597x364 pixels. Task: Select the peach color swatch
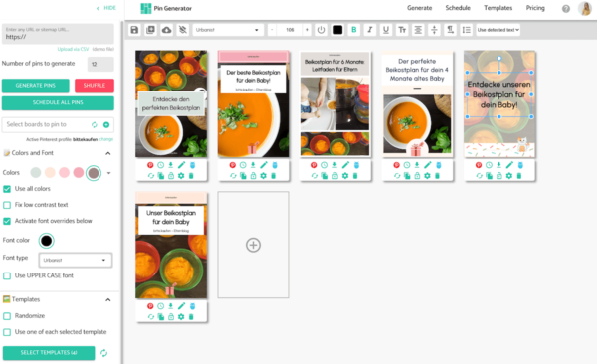(50, 173)
